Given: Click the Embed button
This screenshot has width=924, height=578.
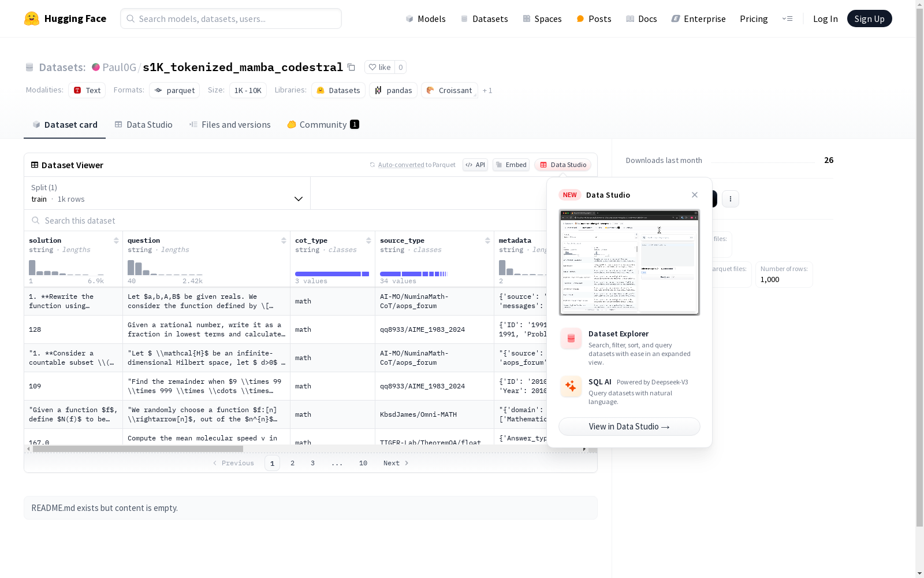Looking at the screenshot, I should pyautogui.click(x=511, y=165).
